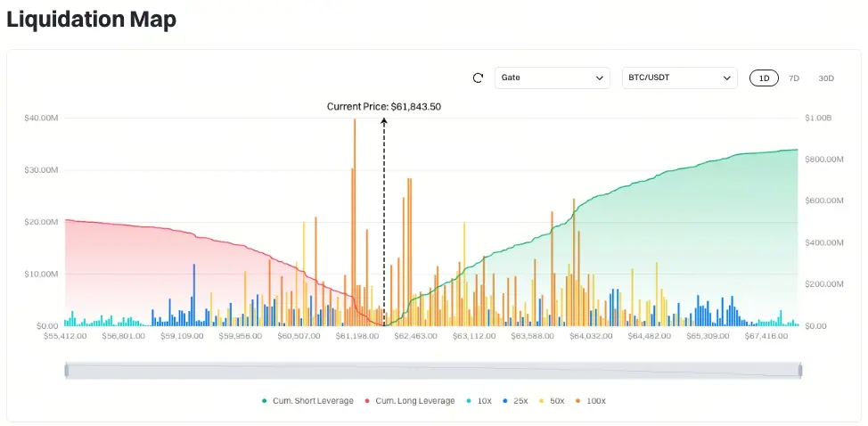
Task: Click the $59,109.00 x-axis label
Action: click(182, 336)
